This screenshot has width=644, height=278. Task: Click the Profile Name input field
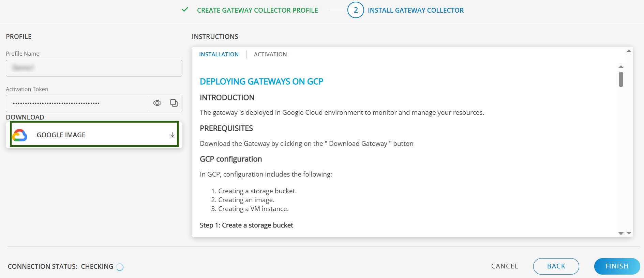pyautogui.click(x=94, y=68)
